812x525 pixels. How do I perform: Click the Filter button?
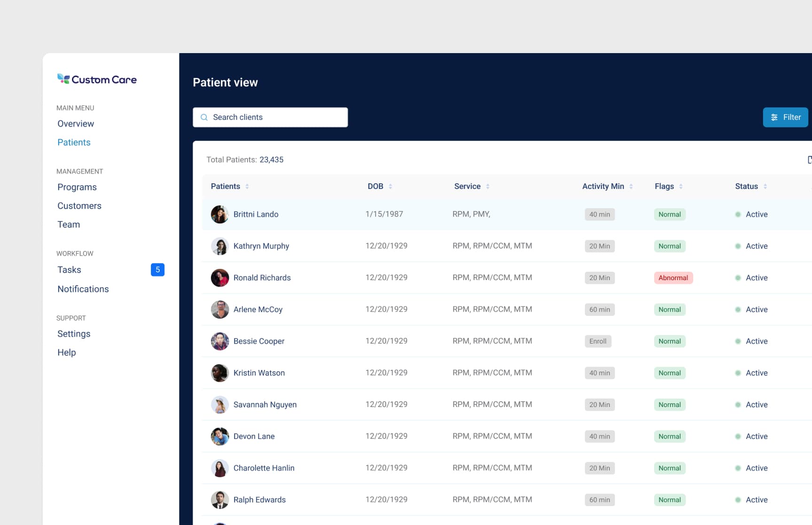pos(785,117)
